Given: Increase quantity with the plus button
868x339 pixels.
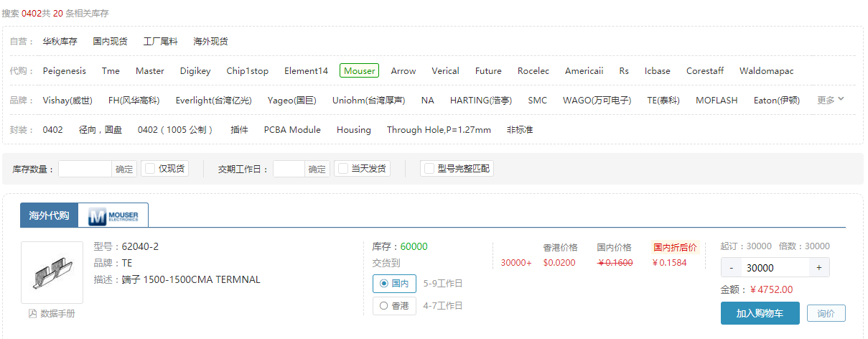Looking at the screenshot, I should [818, 268].
